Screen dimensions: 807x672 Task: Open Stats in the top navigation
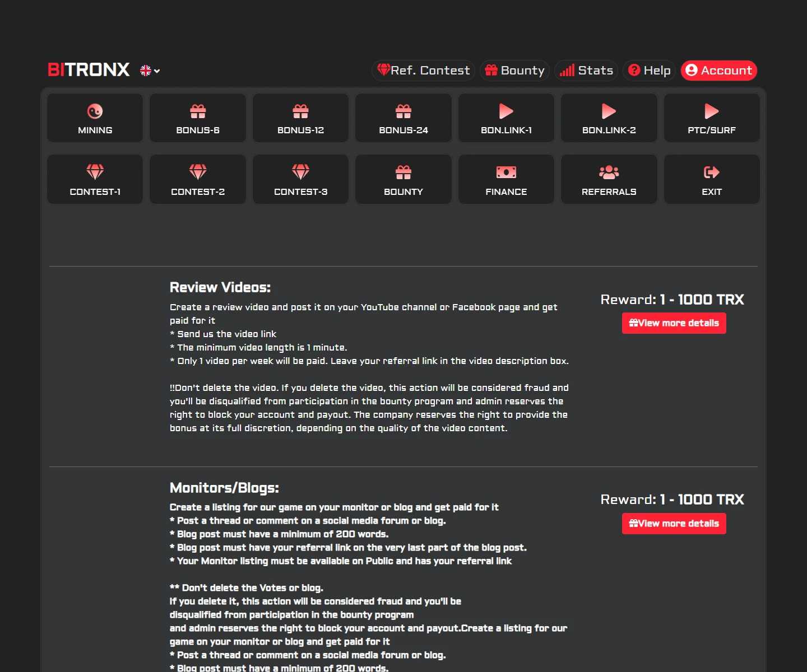tap(586, 71)
